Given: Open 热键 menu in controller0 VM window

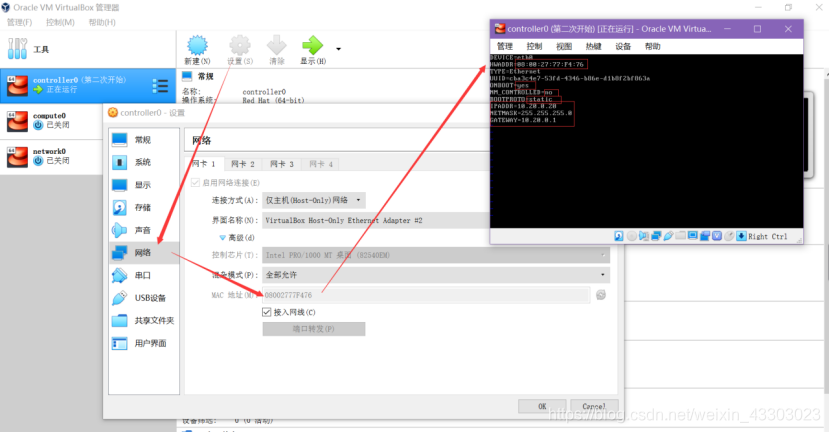Looking at the screenshot, I should [594, 46].
